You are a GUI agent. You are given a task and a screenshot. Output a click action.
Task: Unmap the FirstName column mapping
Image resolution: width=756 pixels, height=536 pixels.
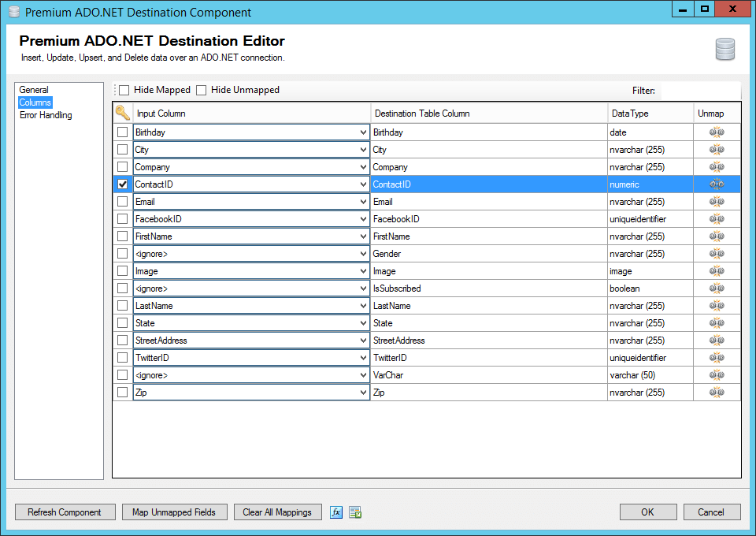(717, 236)
